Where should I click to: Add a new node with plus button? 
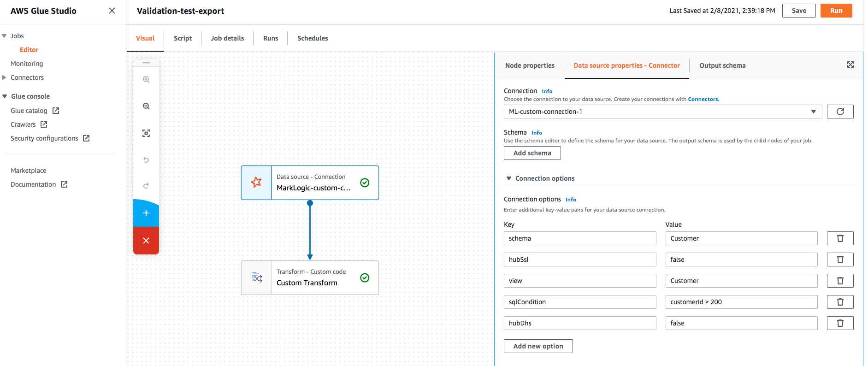146,213
